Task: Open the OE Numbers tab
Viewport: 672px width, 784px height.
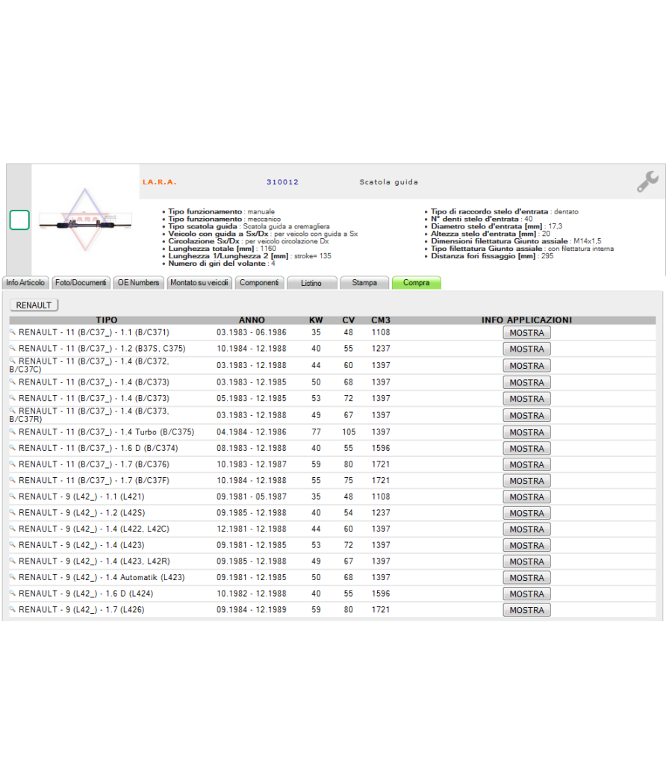Action: (138, 283)
